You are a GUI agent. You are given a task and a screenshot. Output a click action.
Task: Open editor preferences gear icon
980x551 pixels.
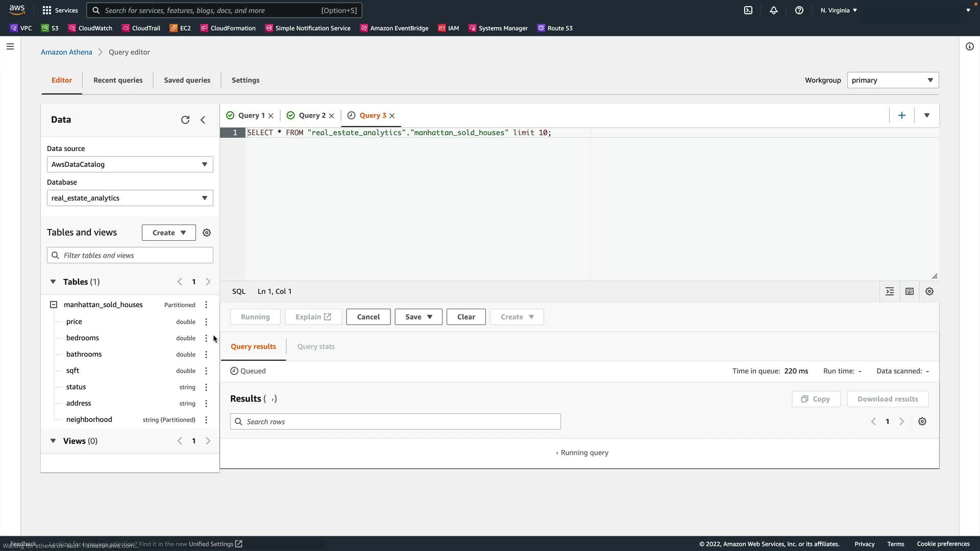tap(929, 292)
